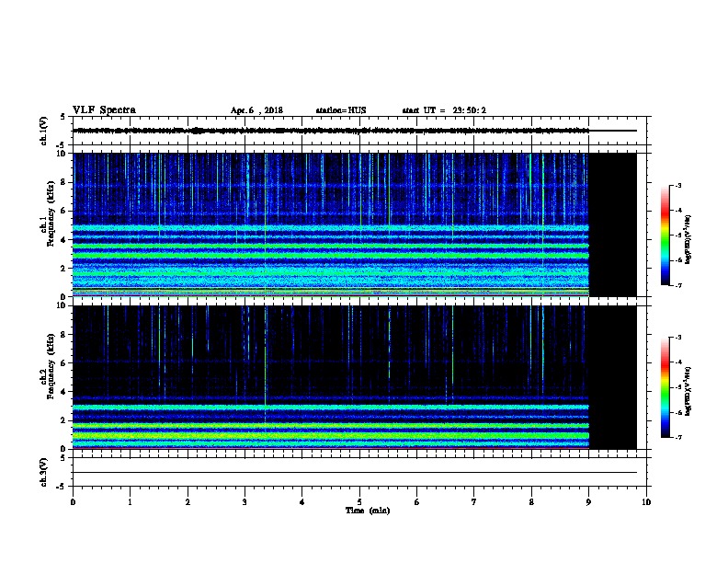Viewport: 728px width, 563px height.
Task: Click the ch.3(V) axis label
Action: pyautogui.click(x=44, y=472)
